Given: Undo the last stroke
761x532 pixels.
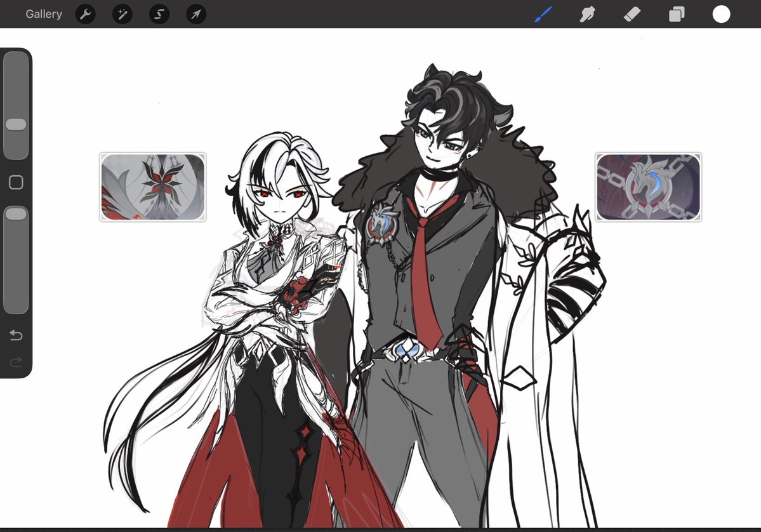Looking at the screenshot, I should point(16,335).
